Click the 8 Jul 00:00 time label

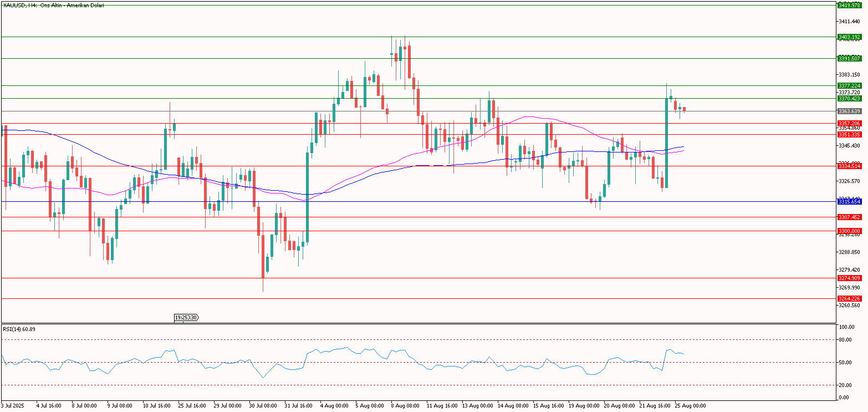pos(84,406)
